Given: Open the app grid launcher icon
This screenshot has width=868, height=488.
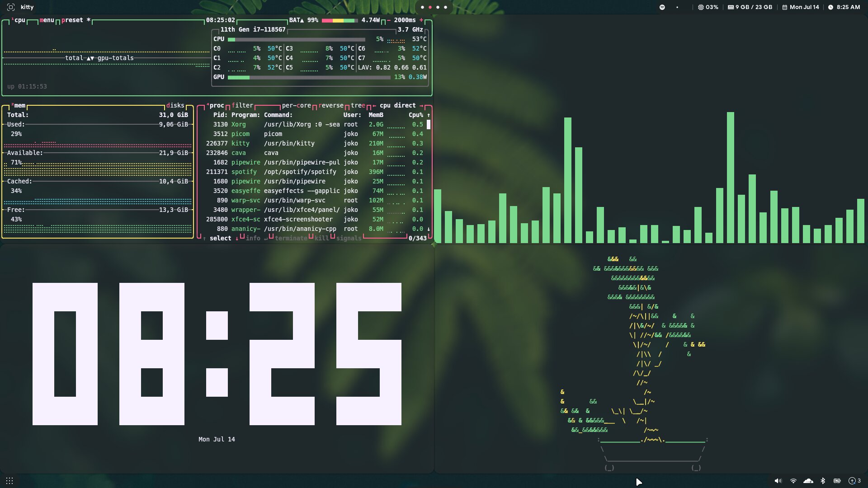Looking at the screenshot, I should (x=9, y=481).
